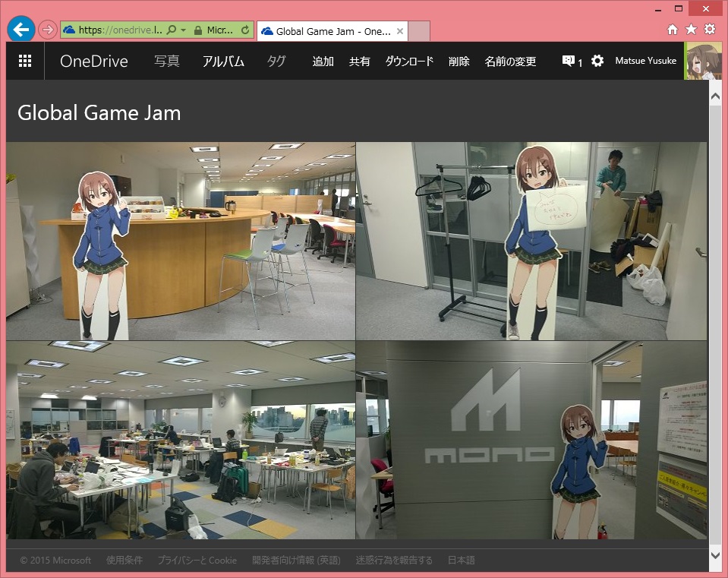Click the ダウンロード command
The image size is (728, 578).
(409, 62)
